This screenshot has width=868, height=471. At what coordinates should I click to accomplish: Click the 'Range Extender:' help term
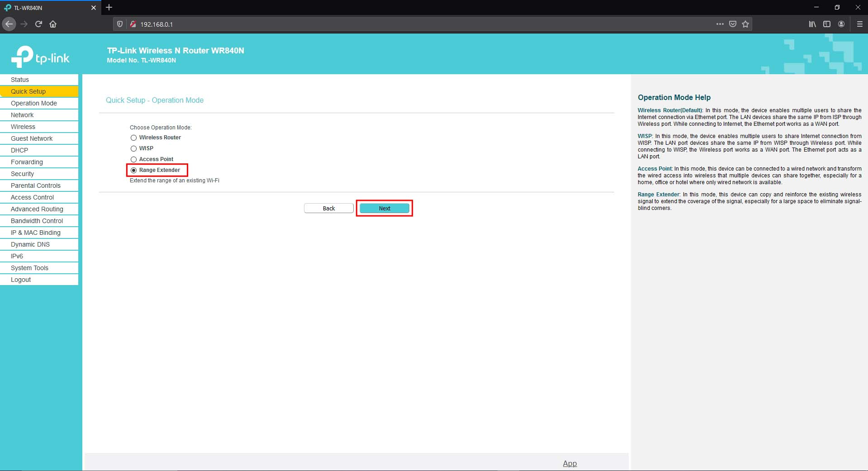pos(659,195)
